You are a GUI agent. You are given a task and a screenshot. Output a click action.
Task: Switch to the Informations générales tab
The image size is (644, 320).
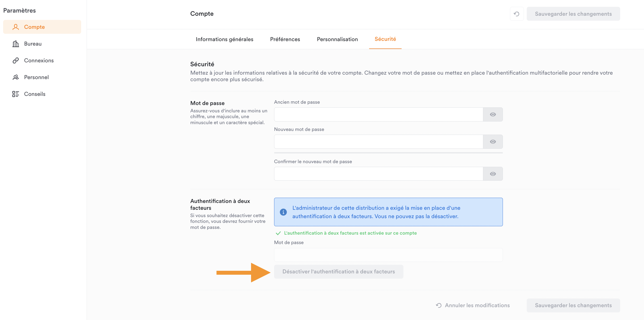point(225,39)
